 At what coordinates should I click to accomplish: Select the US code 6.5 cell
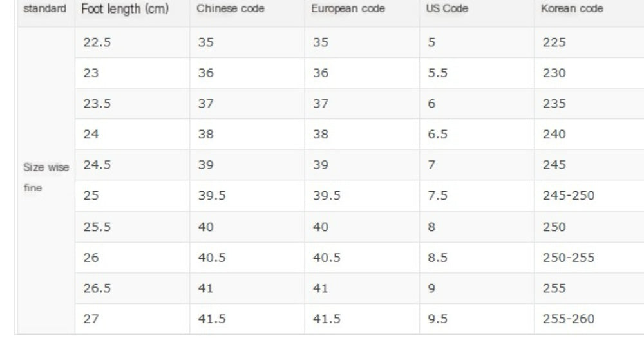click(437, 135)
